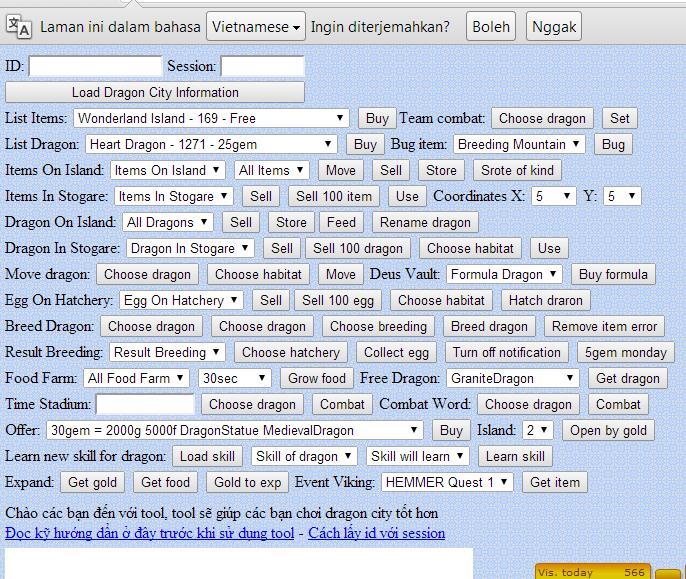
Task: Click the Sell 100 dragon button
Action: 358,248
